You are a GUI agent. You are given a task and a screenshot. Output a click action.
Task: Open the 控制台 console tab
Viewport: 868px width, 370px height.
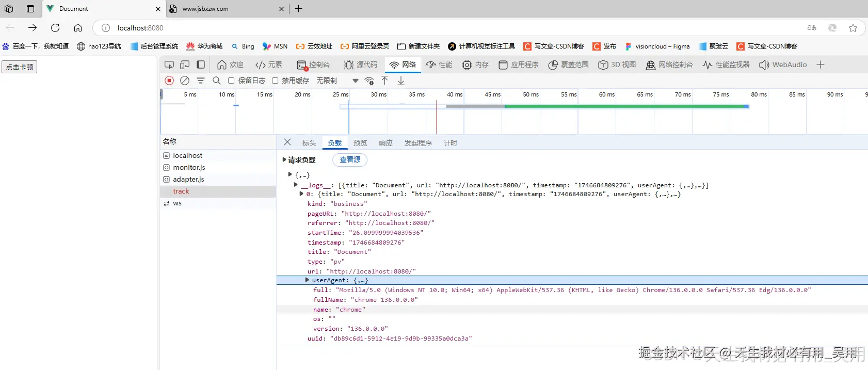coord(313,65)
